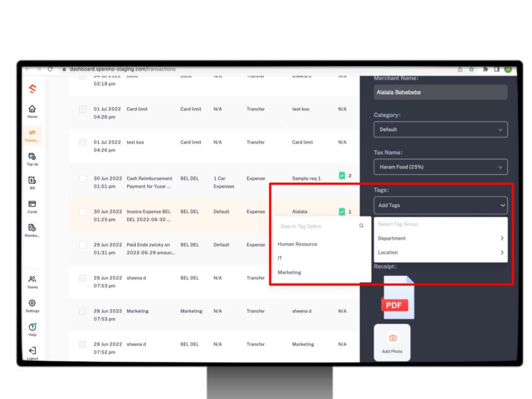Click green receipt badge on Alalala row
Image resolution: width=532 pixels, height=399 pixels.
[x=342, y=212]
